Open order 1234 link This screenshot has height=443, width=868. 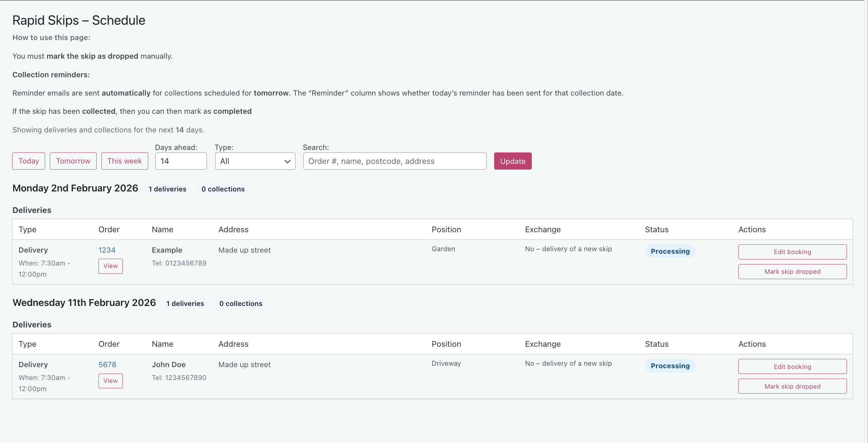pyautogui.click(x=107, y=250)
